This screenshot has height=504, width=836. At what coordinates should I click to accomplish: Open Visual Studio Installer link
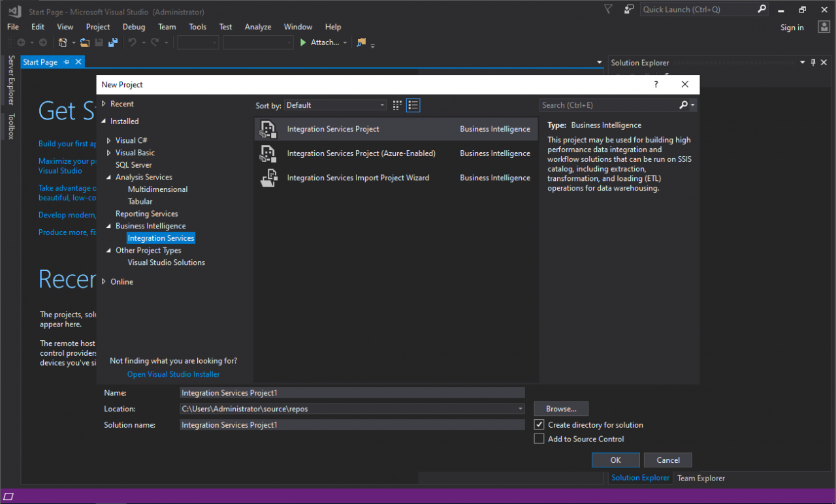(x=172, y=373)
